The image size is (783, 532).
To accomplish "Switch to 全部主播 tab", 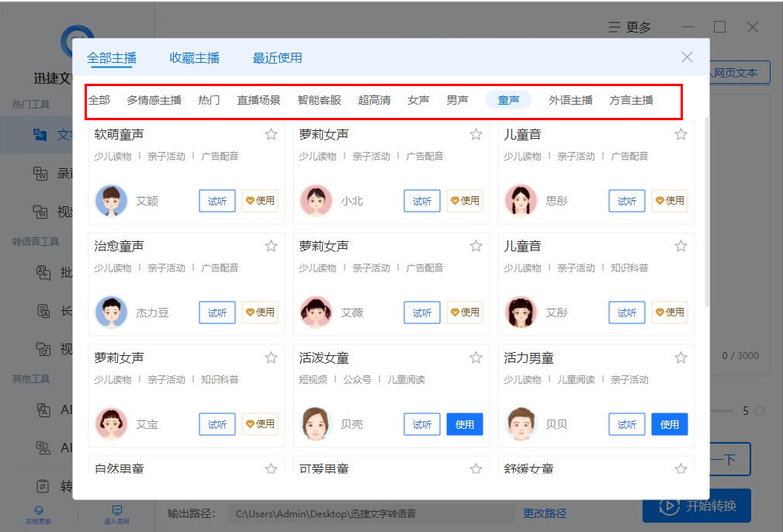I will point(112,58).
